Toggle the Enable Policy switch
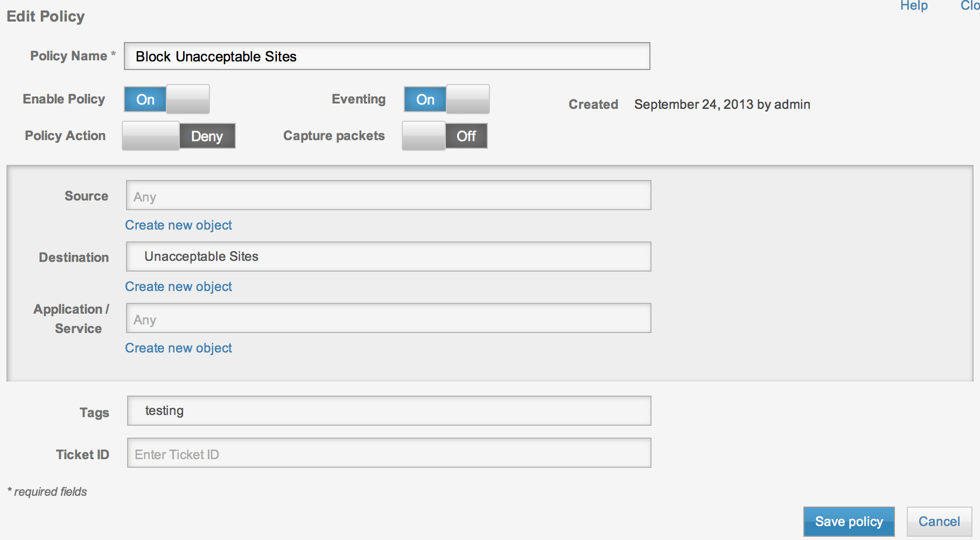This screenshot has height=540, width=980. pyautogui.click(x=167, y=99)
